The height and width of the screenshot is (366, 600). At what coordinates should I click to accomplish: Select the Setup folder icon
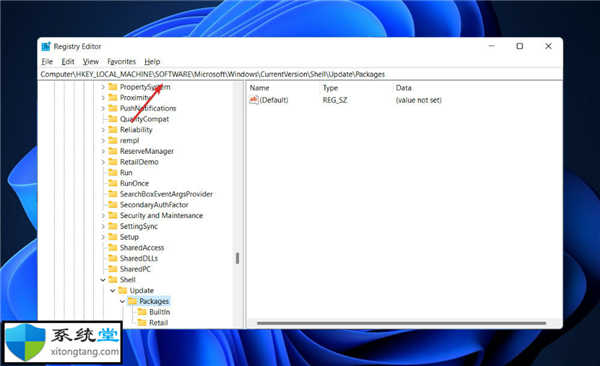[x=112, y=237]
